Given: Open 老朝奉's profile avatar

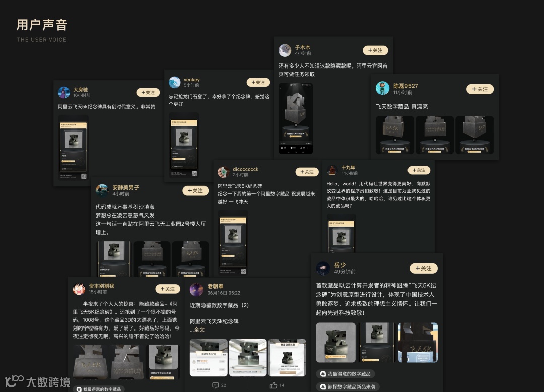Looking at the screenshot, I should (x=196, y=289).
